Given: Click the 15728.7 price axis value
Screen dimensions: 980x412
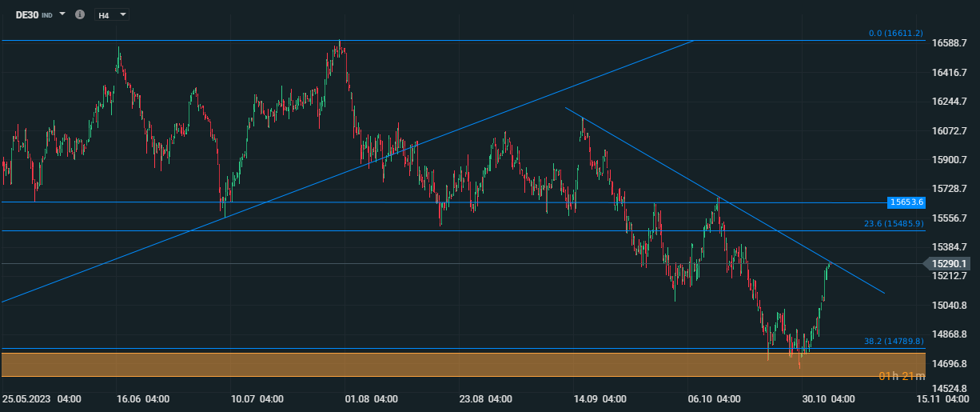Looking at the screenshot, I should tap(950, 189).
